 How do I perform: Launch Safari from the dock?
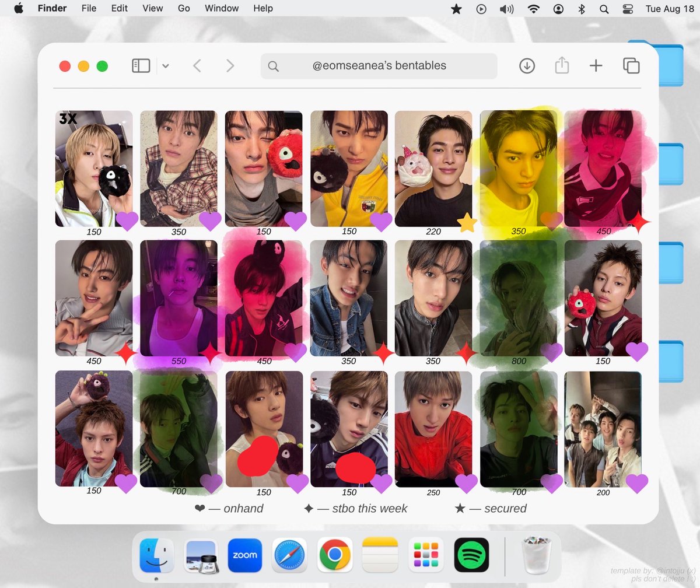pyautogui.click(x=289, y=555)
